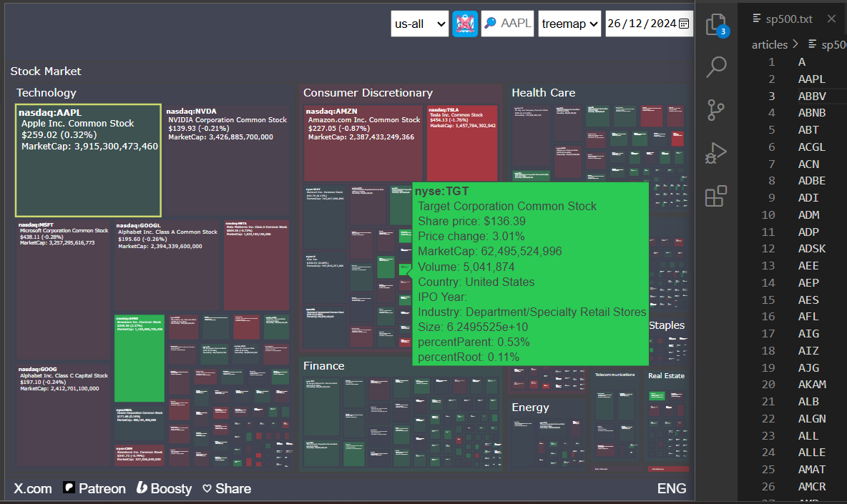The image size is (847, 504).
Task: Click the Patreon logo icon
Action: (69, 488)
